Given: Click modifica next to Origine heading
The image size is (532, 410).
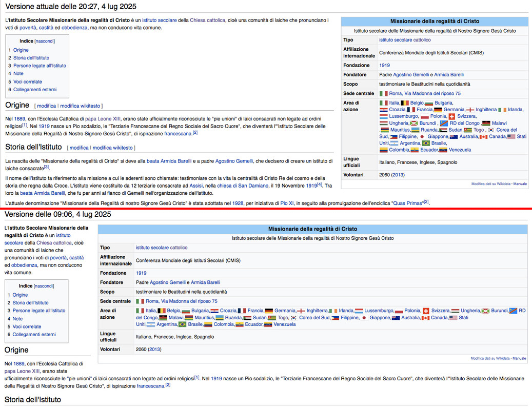Looking at the screenshot, I should [x=47, y=106].
